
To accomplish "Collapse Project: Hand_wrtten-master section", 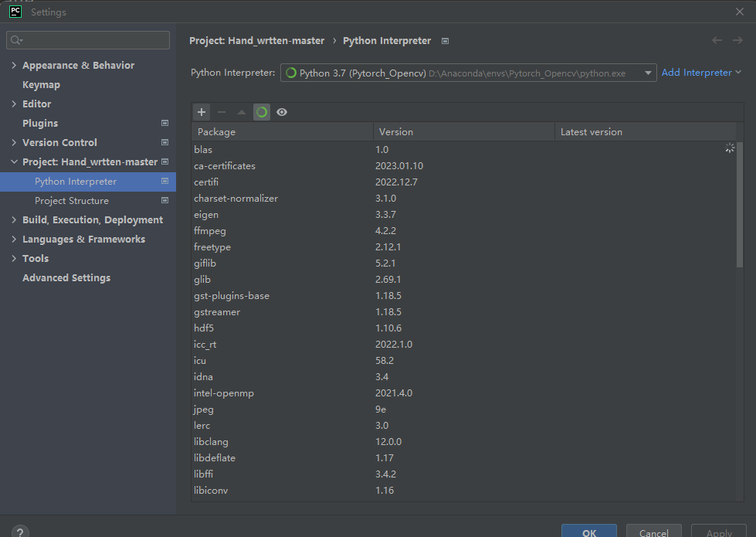I will 14,161.
